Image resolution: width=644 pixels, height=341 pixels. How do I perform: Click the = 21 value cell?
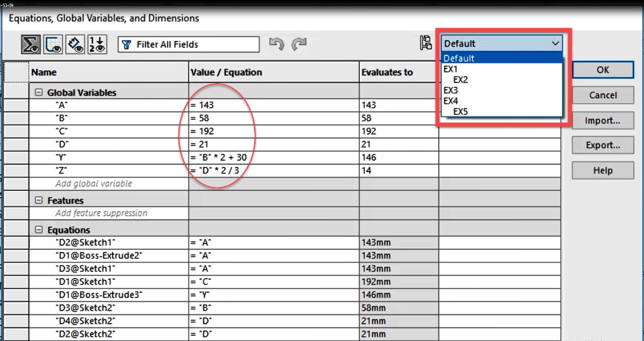[274, 145]
